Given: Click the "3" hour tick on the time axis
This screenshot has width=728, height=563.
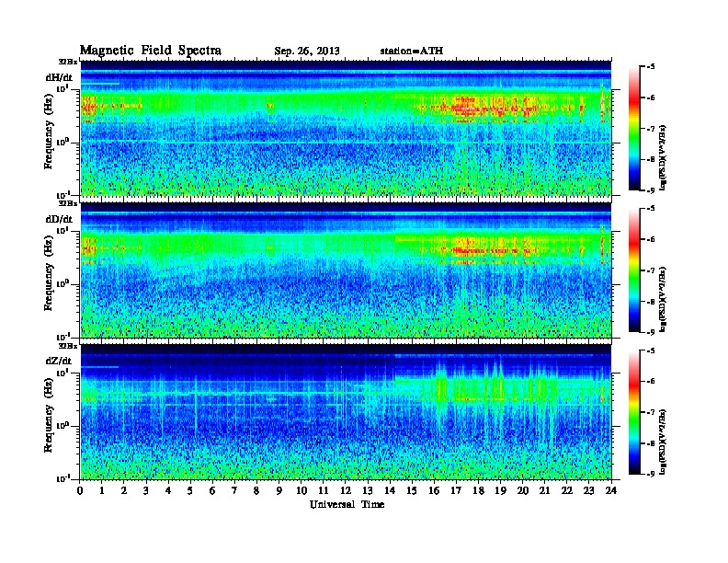Looking at the screenshot, I should [146, 490].
